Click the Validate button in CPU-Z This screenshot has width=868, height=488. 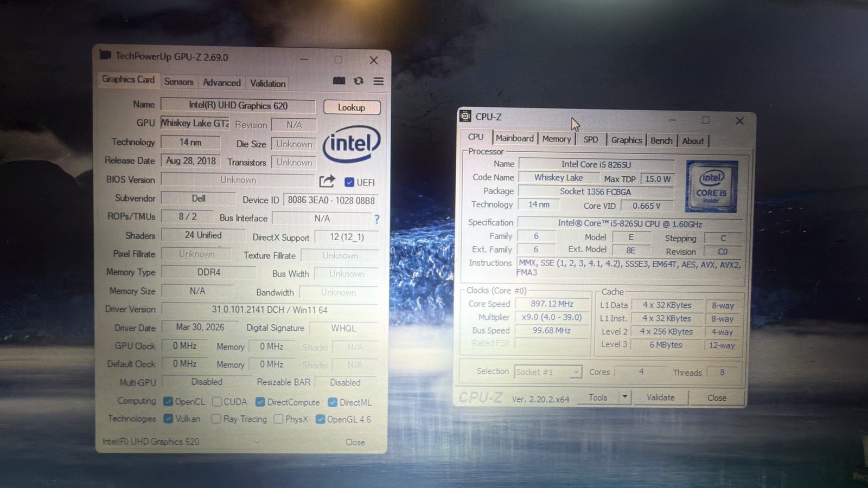(660, 397)
